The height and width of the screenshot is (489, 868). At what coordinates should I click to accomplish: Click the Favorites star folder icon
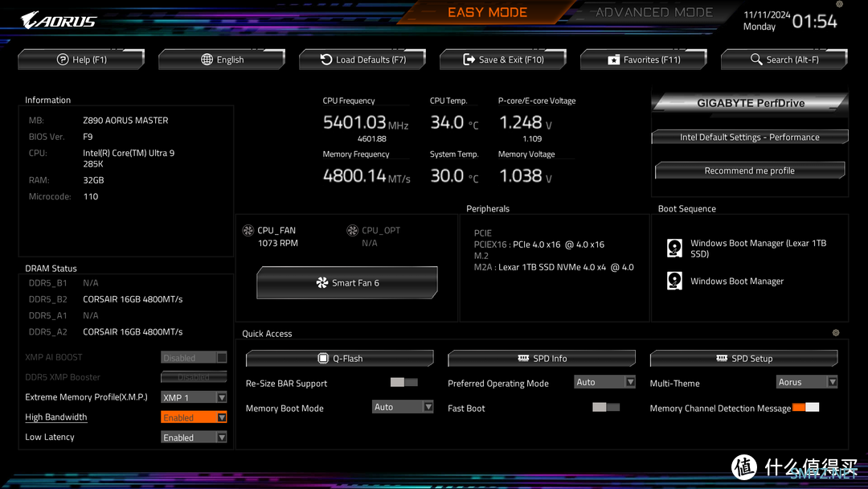(613, 60)
